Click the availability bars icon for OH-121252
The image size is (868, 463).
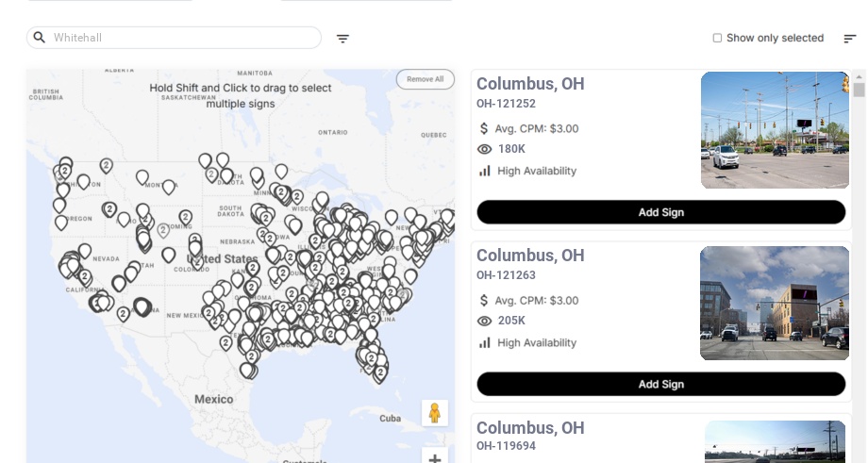point(485,171)
